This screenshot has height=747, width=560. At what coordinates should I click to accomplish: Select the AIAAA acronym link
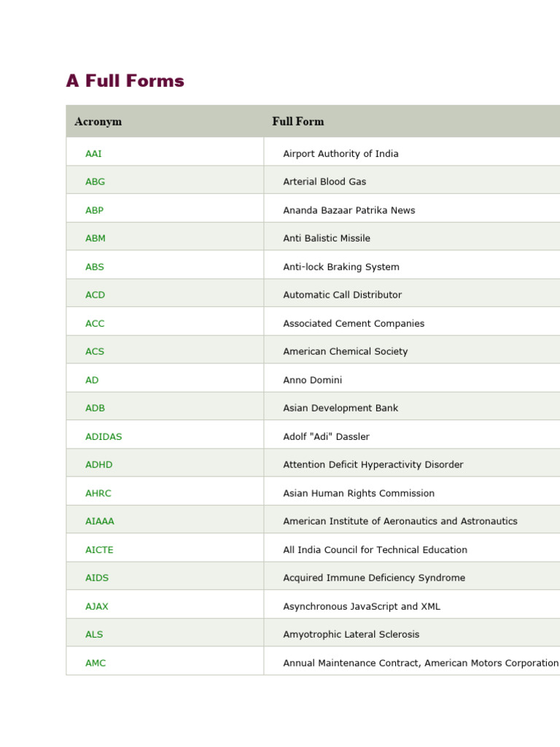click(99, 522)
